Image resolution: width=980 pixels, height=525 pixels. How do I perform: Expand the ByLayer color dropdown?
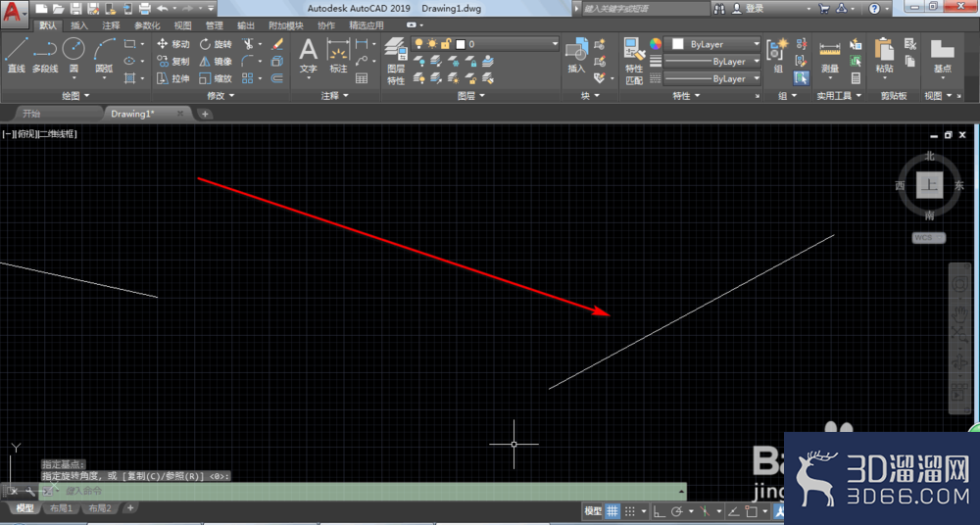(713, 44)
